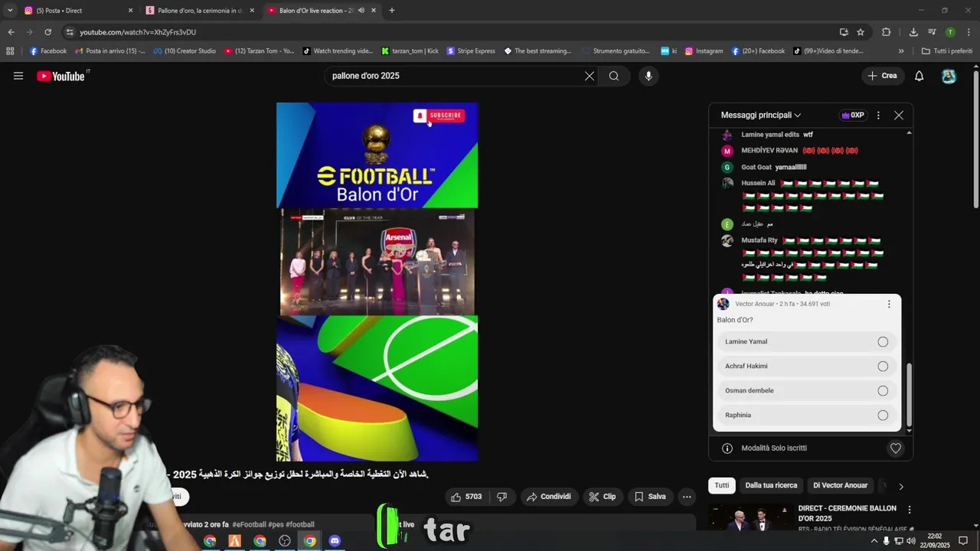Show hidden system tray icons

pyautogui.click(x=874, y=541)
